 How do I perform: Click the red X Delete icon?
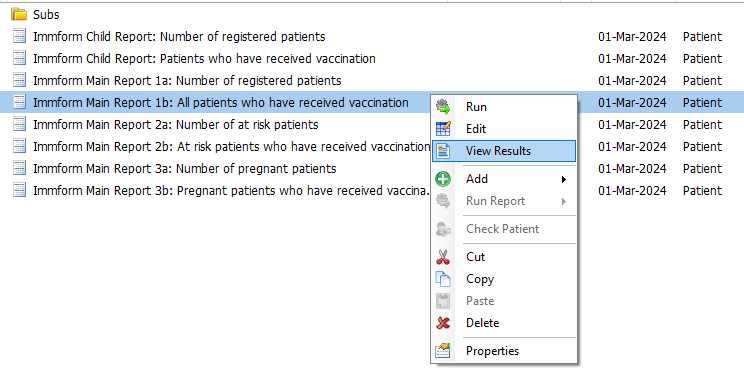pyautogui.click(x=443, y=323)
